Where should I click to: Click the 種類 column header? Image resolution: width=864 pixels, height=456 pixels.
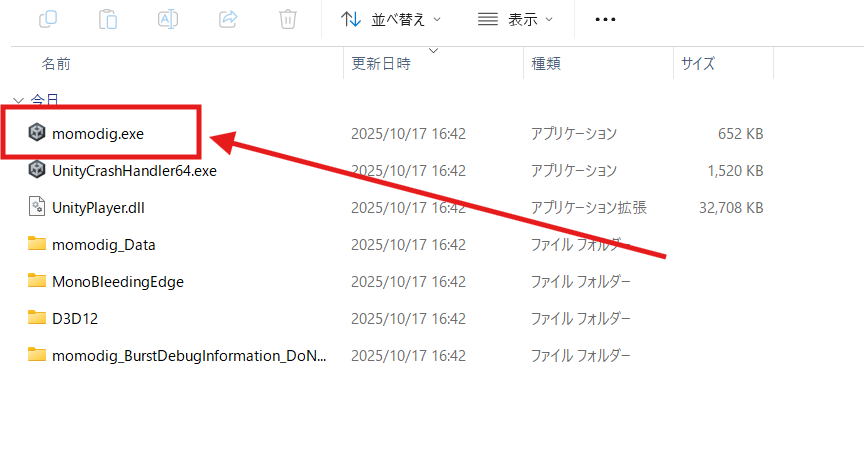click(546, 63)
